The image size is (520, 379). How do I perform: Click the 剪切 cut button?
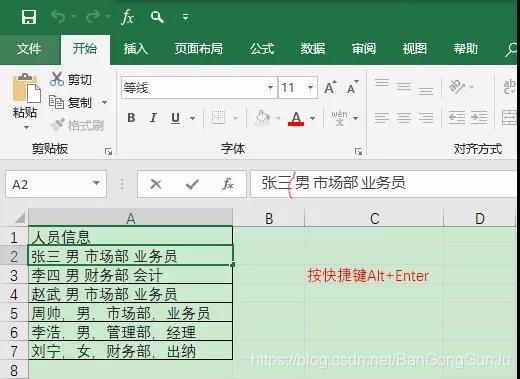pos(71,79)
